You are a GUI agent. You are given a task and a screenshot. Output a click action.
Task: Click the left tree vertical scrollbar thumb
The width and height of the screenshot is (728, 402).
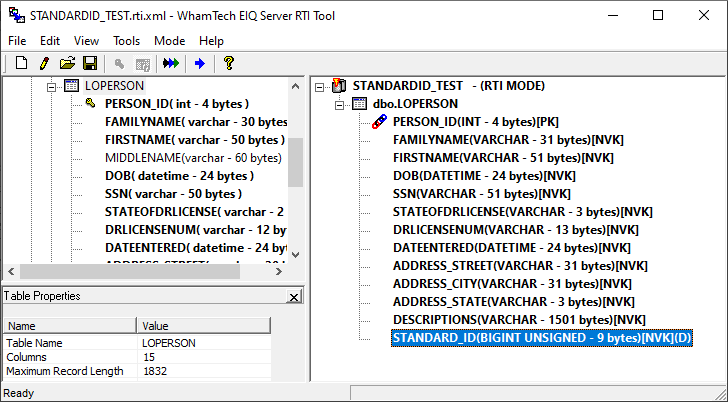point(295,162)
